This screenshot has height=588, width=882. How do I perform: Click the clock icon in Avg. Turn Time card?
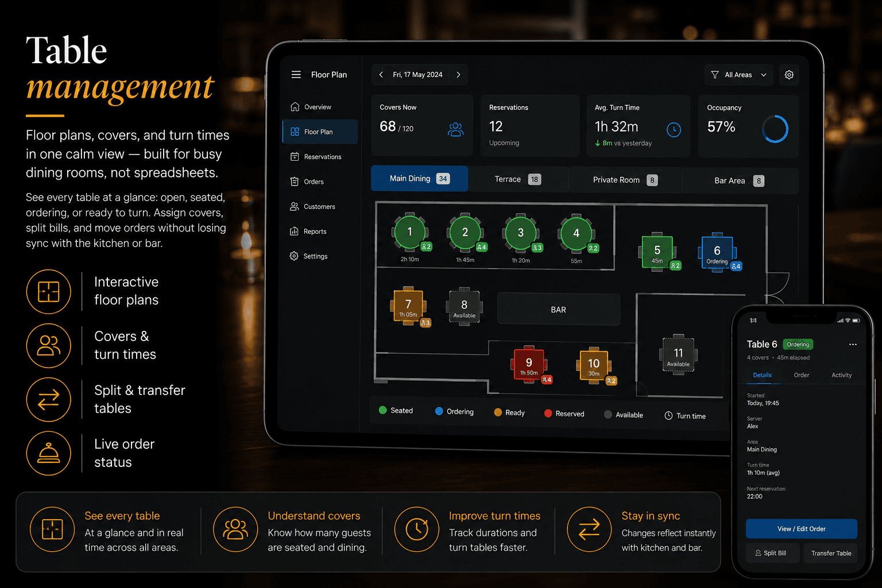tap(674, 130)
